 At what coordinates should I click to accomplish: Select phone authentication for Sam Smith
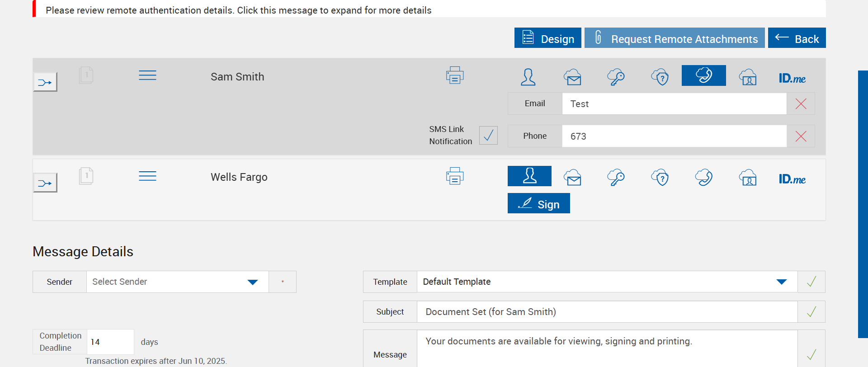(703, 75)
